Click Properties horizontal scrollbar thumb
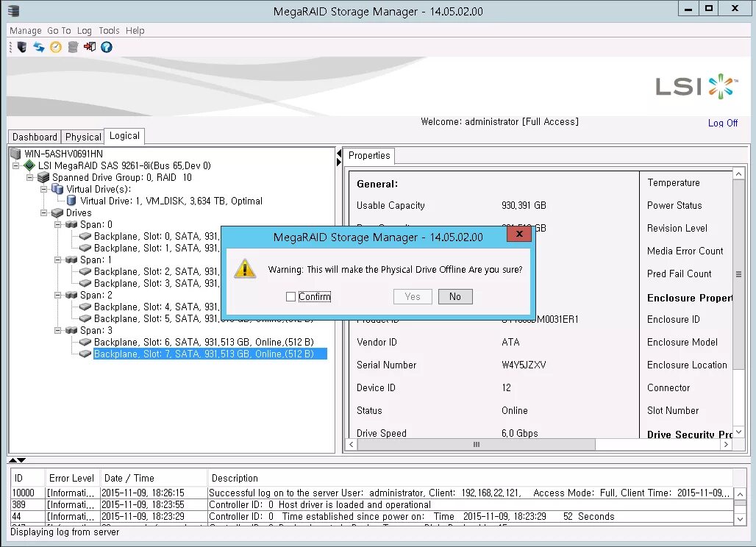 pos(477,444)
